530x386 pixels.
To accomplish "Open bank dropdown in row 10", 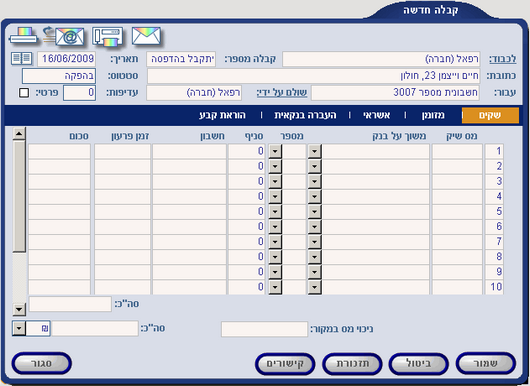I will [x=315, y=287].
